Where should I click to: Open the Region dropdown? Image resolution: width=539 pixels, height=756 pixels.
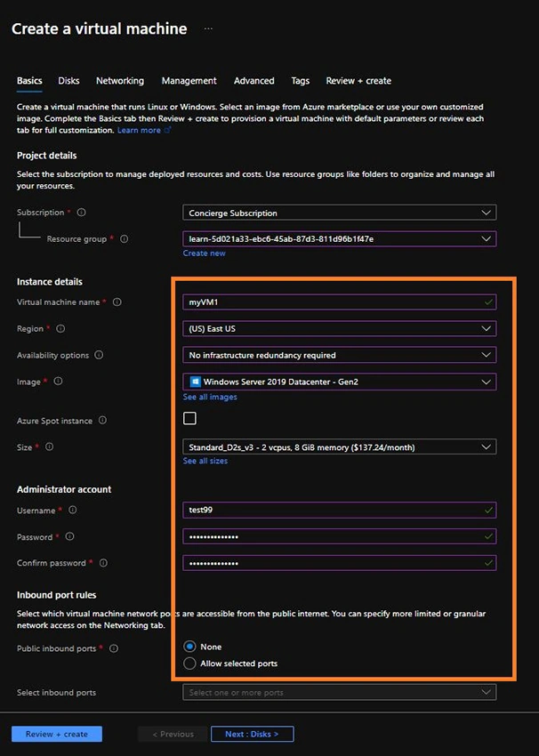[x=340, y=328]
